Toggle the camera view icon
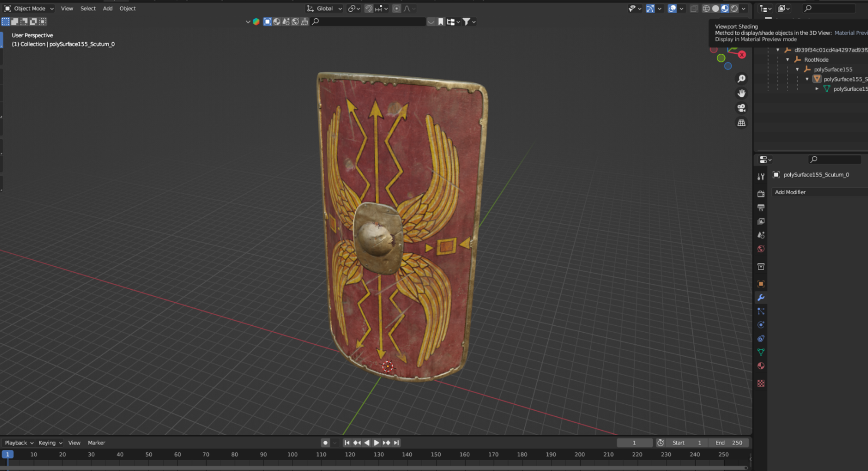This screenshot has width=868, height=471. point(741,108)
